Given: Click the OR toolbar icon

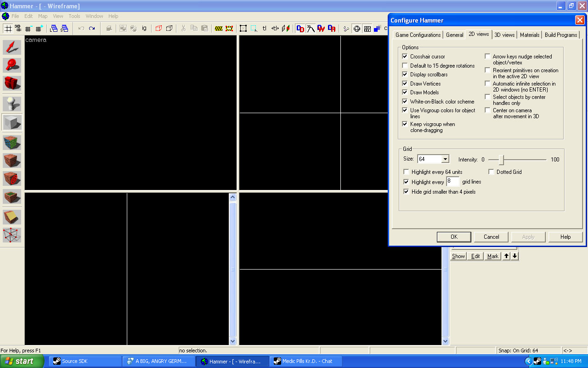Looking at the screenshot, I should (332, 29).
